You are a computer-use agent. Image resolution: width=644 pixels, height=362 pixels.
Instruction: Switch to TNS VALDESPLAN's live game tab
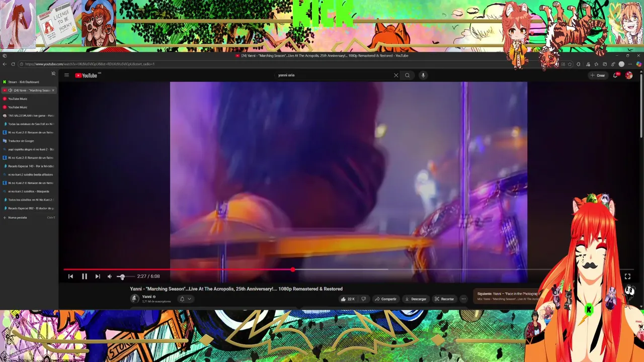[29, 116]
